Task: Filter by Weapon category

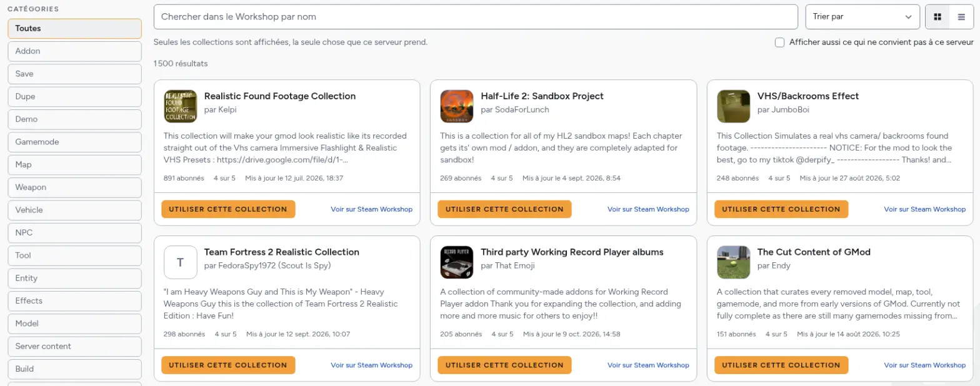Action: (75, 187)
